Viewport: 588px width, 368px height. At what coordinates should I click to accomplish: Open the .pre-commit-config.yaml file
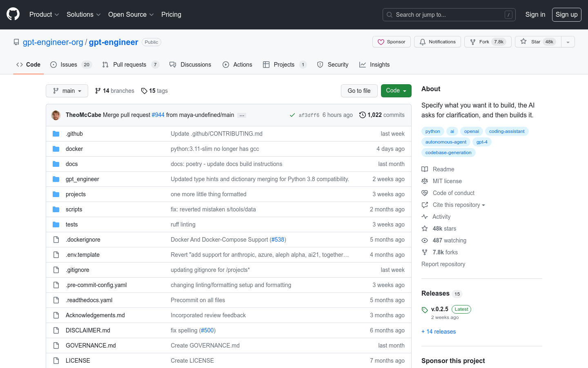pyautogui.click(x=96, y=285)
